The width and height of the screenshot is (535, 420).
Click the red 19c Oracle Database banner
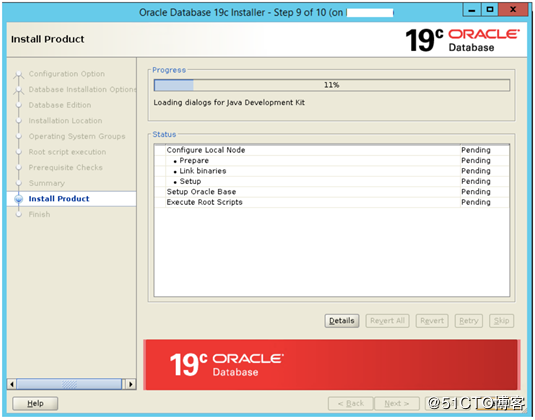[332, 365]
